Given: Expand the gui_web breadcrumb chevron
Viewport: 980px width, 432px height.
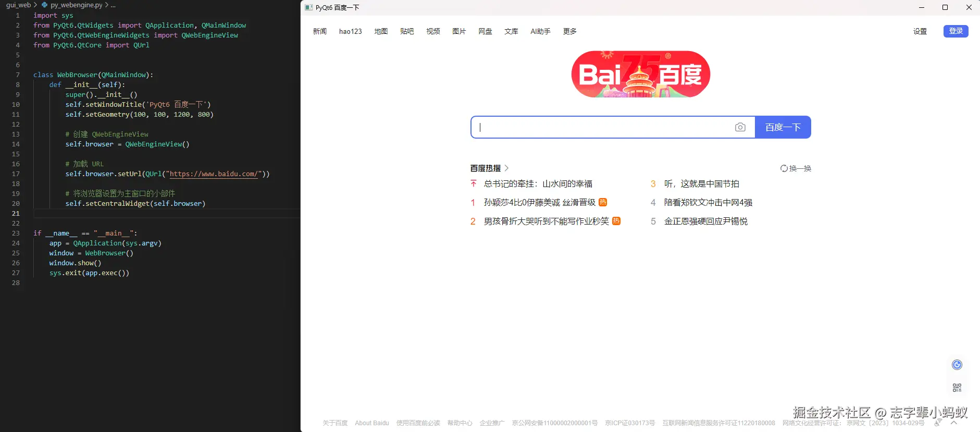Looking at the screenshot, I should click(35, 5).
